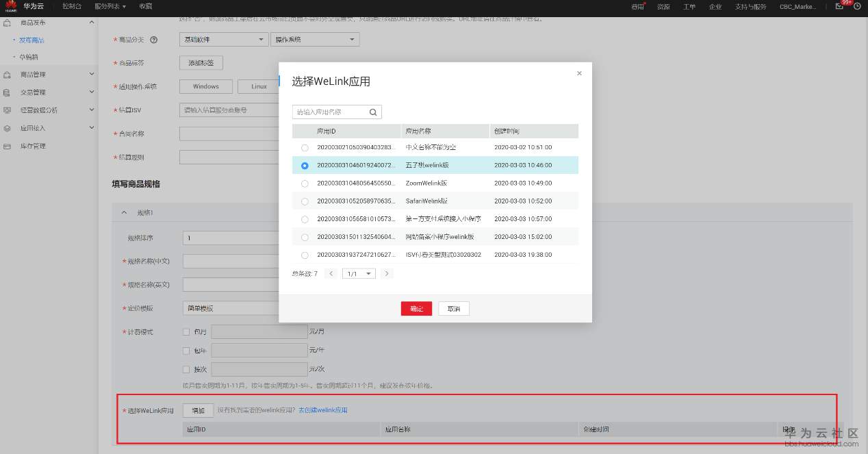Click the Huawei logo in top bar
Viewport: 868px width, 454px height.
tap(11, 6)
